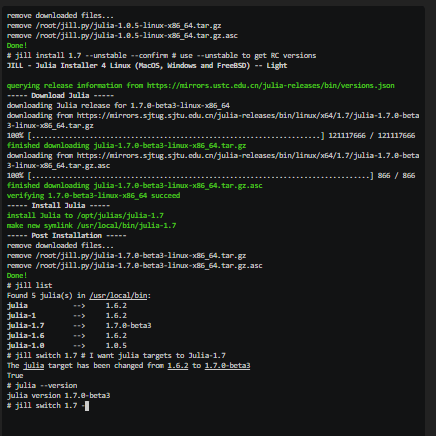Click the first green Done! line

click(17, 46)
